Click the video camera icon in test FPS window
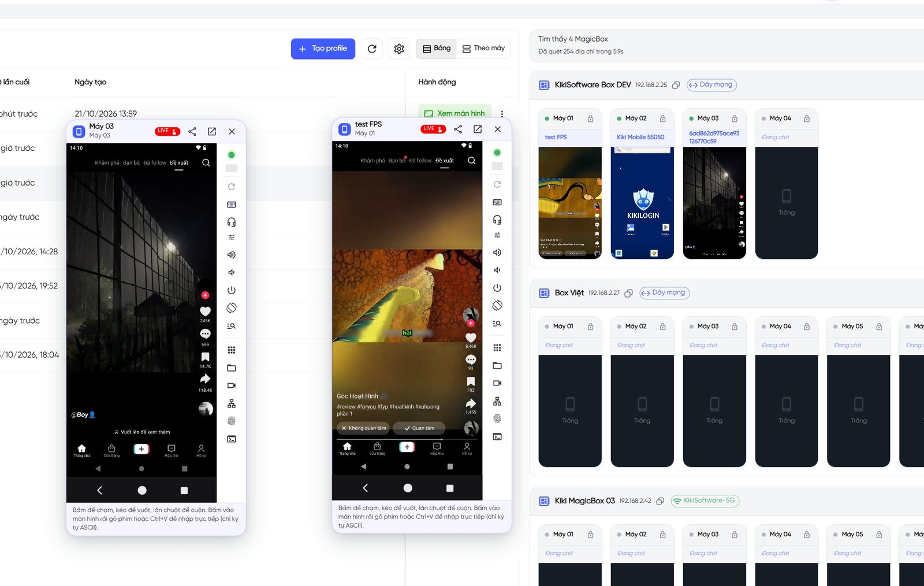924x586 pixels. tap(497, 383)
